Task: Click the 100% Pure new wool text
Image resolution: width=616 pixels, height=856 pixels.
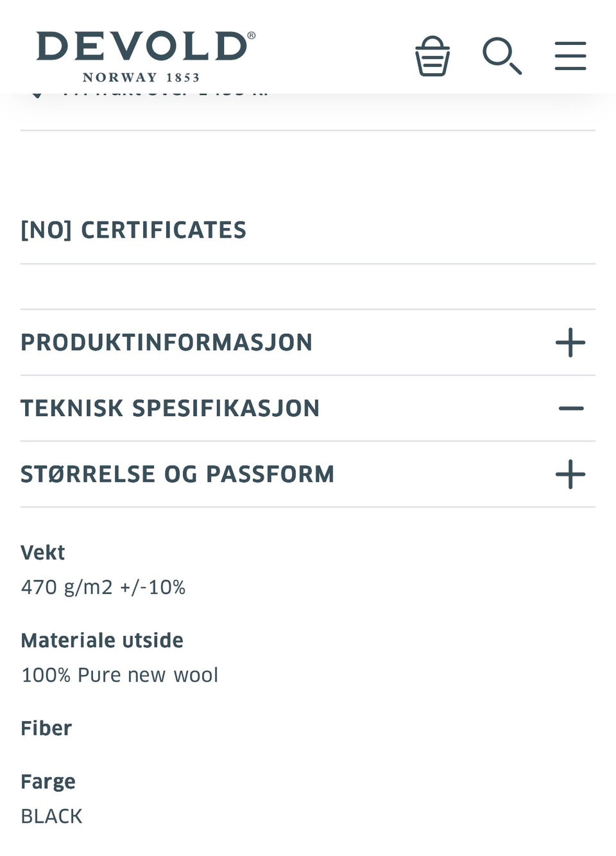Action: (119, 675)
